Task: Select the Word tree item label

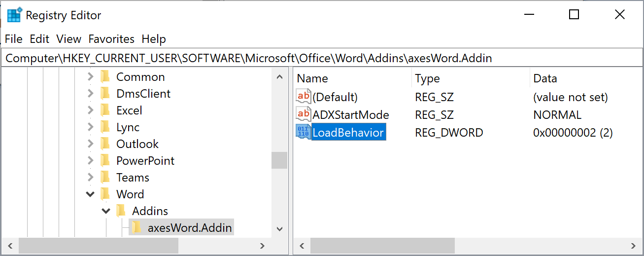Action: pos(130,194)
